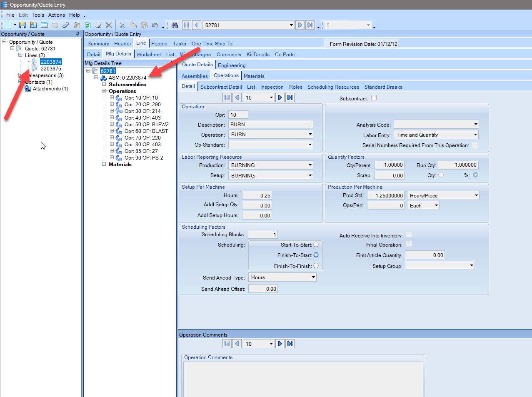Viewport: 532px width, 397px height.
Task: Expand the Materials node in Mfg Details Tree
Action: [x=104, y=164]
